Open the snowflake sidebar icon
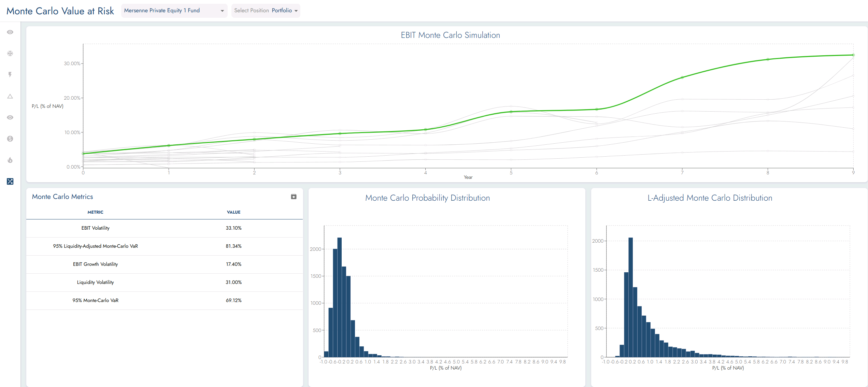The width and height of the screenshot is (868, 387). click(10, 54)
